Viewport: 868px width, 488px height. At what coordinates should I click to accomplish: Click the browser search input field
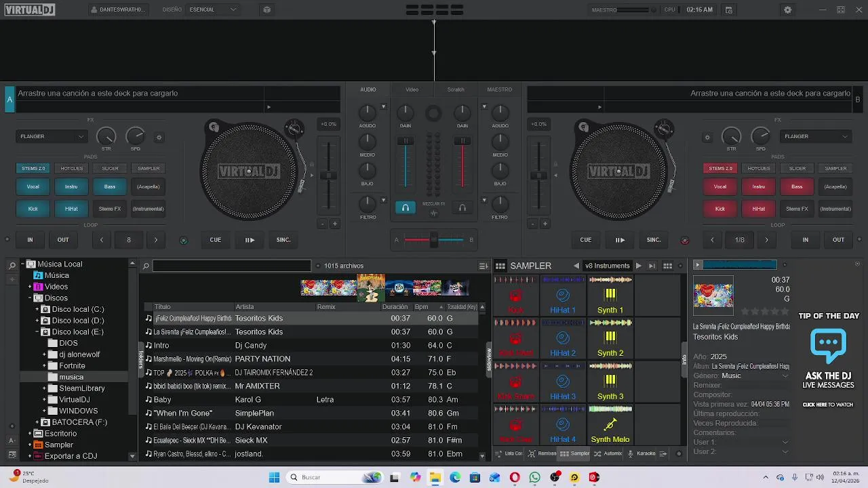coord(231,266)
